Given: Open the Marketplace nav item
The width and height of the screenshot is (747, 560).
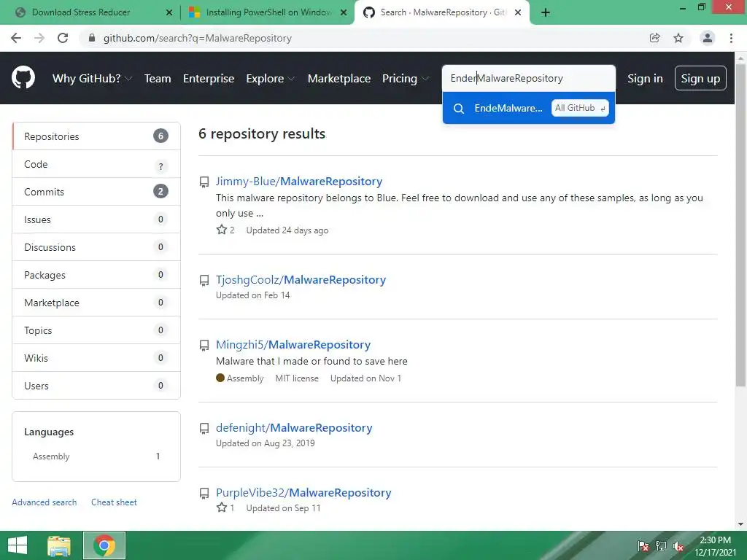Looking at the screenshot, I should 339,78.
